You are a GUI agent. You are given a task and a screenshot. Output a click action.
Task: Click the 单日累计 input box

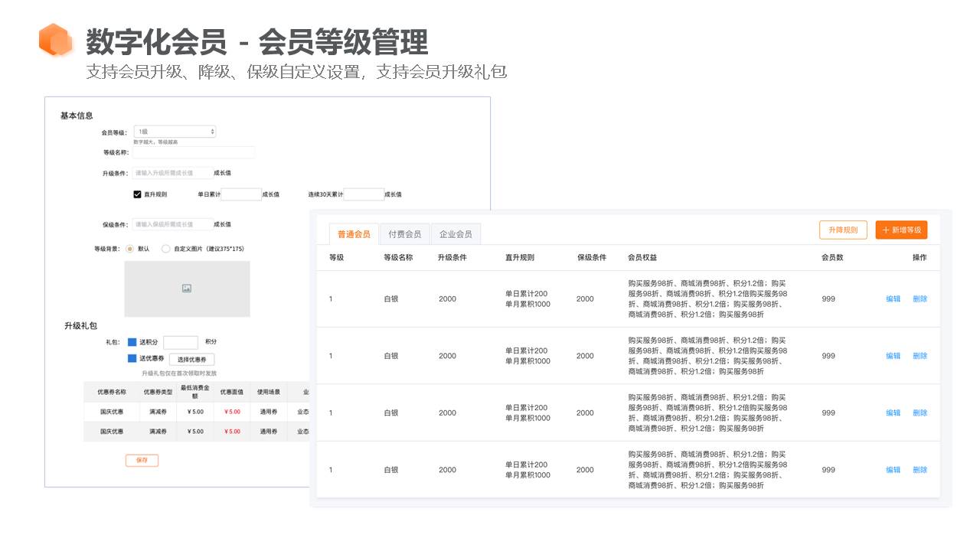(x=241, y=194)
